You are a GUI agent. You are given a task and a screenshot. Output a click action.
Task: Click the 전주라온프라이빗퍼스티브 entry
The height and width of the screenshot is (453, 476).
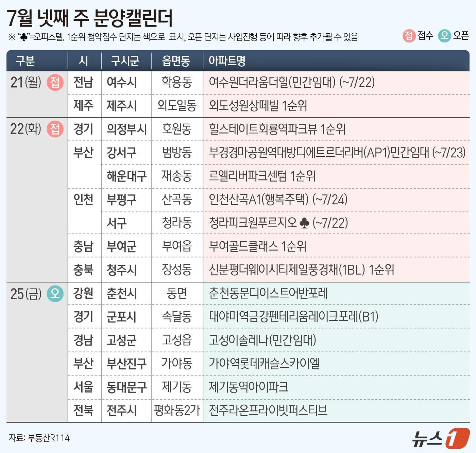pyautogui.click(x=268, y=411)
